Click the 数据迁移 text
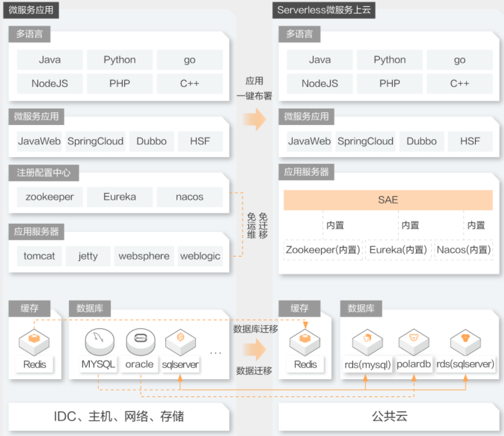Viewport: 504px width, 436px height. tap(254, 371)
